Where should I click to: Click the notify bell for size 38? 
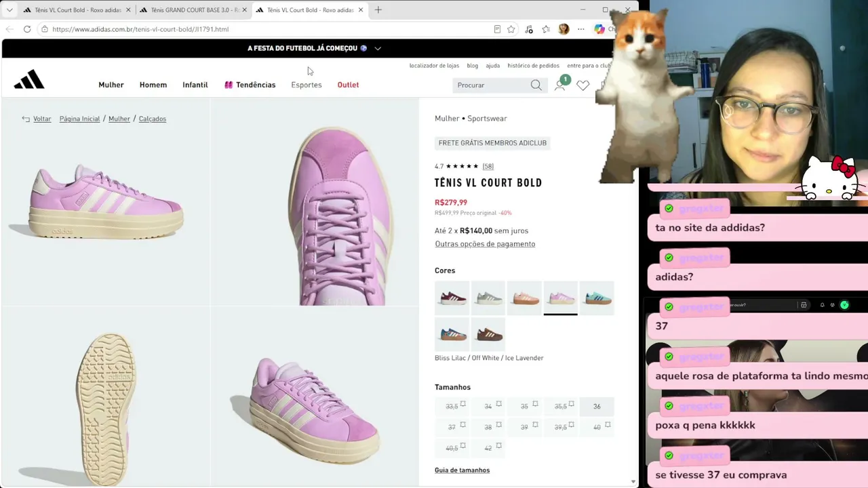499,425
